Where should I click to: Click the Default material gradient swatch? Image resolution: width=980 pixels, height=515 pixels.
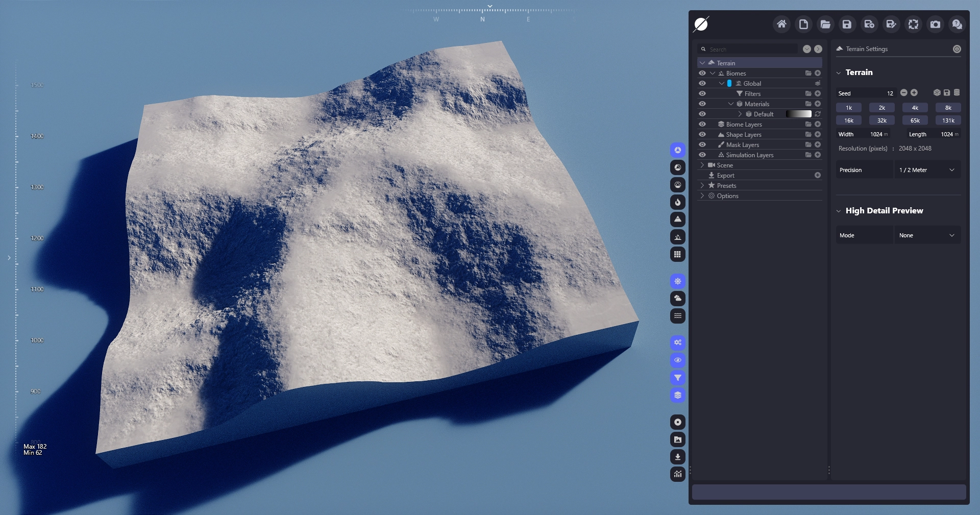[798, 114]
